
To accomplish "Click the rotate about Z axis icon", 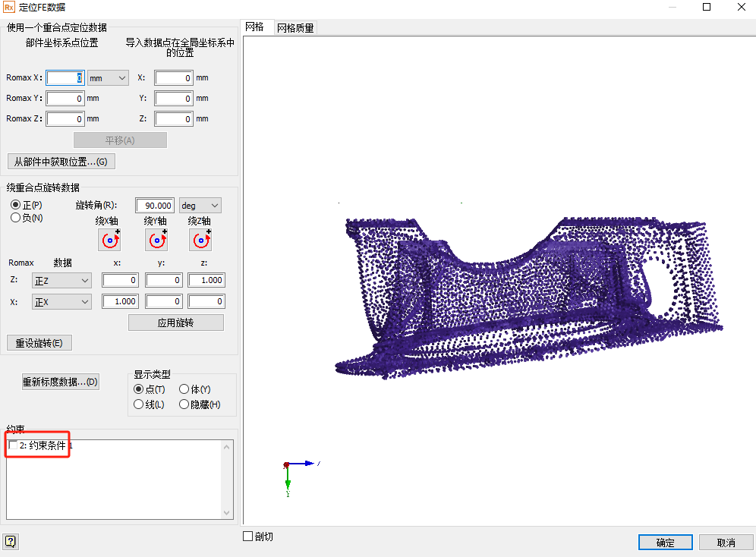I will 200,240.
